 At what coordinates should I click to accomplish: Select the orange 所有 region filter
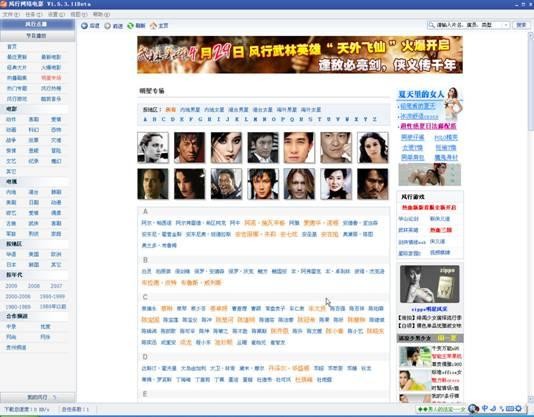coord(171,110)
